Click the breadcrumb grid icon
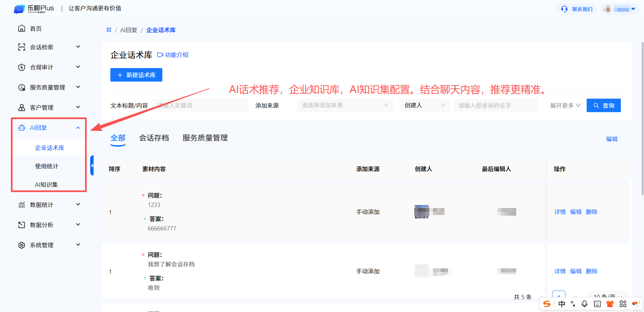The image size is (644, 312). [x=109, y=30]
